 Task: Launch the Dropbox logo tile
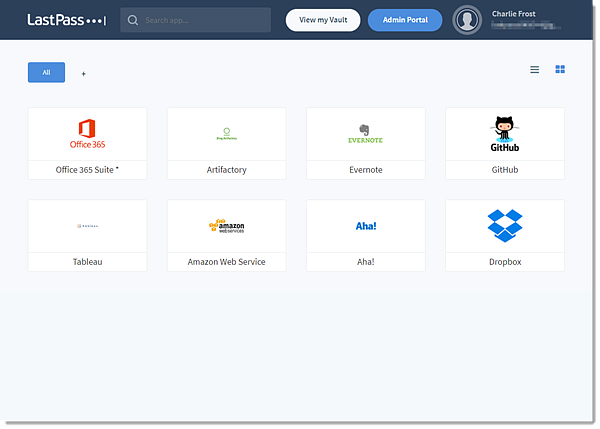point(505,226)
